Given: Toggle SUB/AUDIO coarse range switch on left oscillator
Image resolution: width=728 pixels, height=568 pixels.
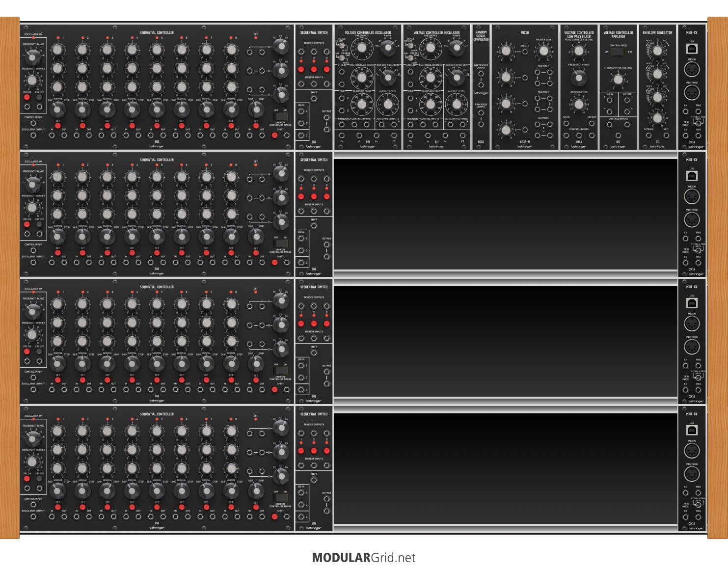Looking at the screenshot, I should click(x=340, y=57).
